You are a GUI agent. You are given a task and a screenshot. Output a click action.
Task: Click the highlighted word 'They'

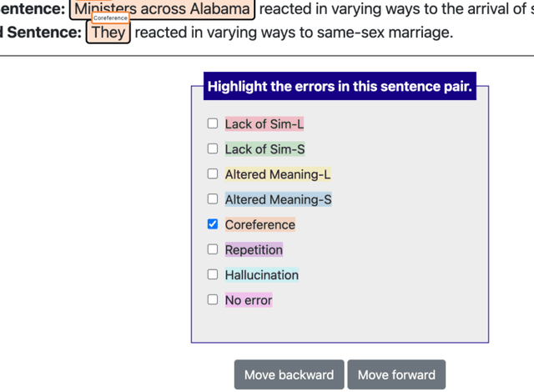[x=108, y=33]
